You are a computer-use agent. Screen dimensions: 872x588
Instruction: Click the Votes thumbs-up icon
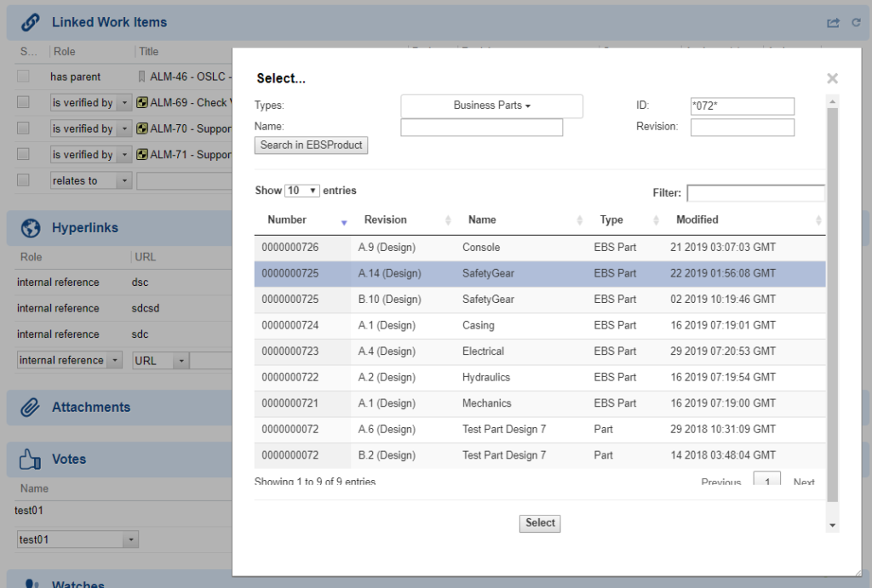pos(30,459)
